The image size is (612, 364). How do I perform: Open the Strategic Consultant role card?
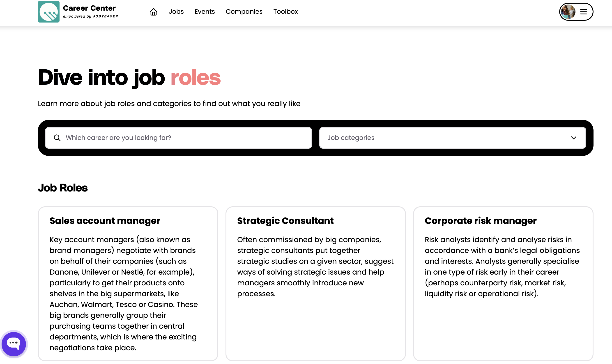285,221
